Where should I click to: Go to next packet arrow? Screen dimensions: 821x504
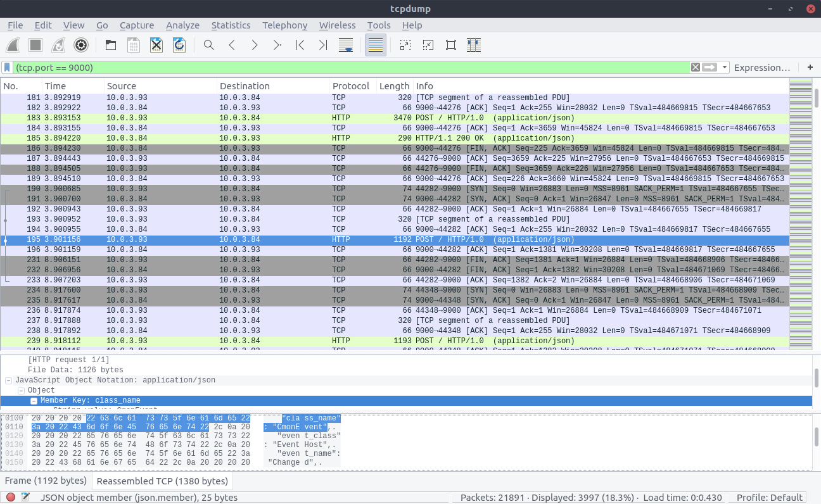coord(254,45)
